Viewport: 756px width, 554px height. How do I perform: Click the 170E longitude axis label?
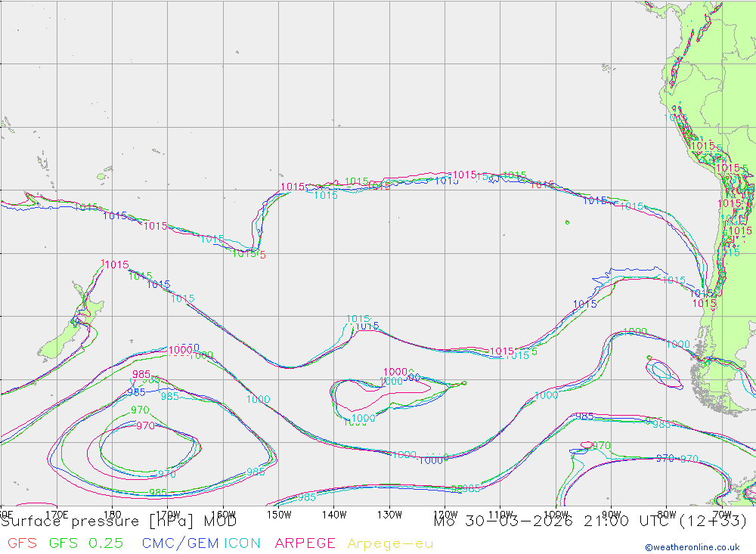(x=57, y=515)
